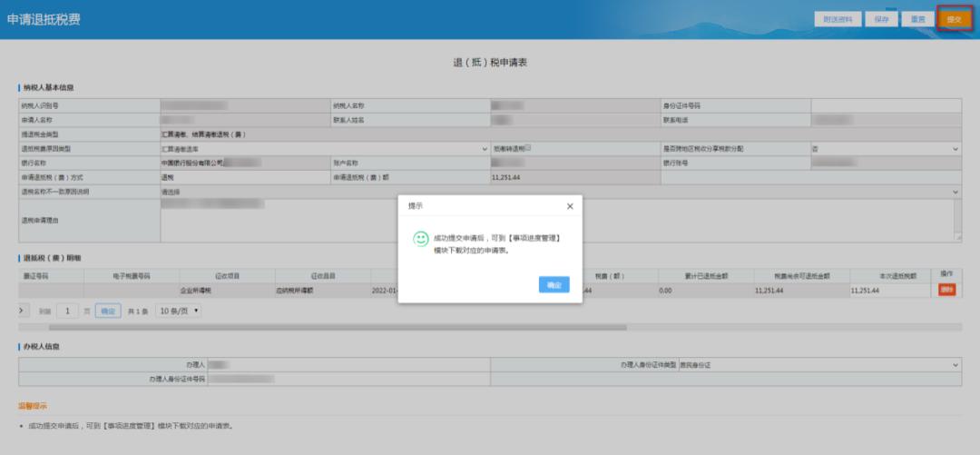Screen dimensions: 980x455
Task: Expand the 退税名称不一致原因说明 dropdown
Action: [561, 193]
